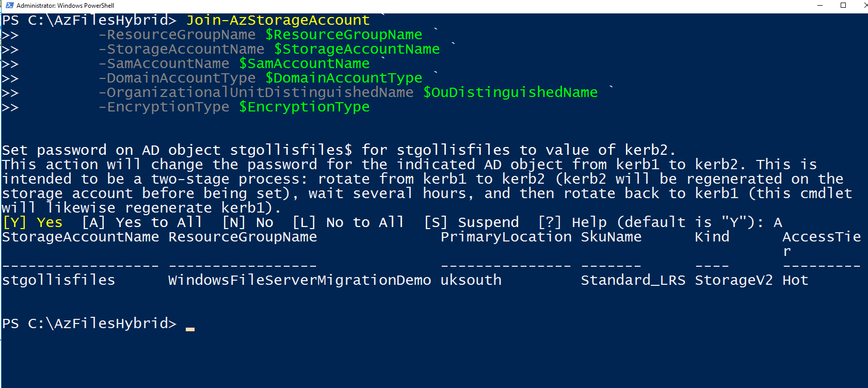Click the blinking cursor at the prompt

pyautogui.click(x=190, y=325)
